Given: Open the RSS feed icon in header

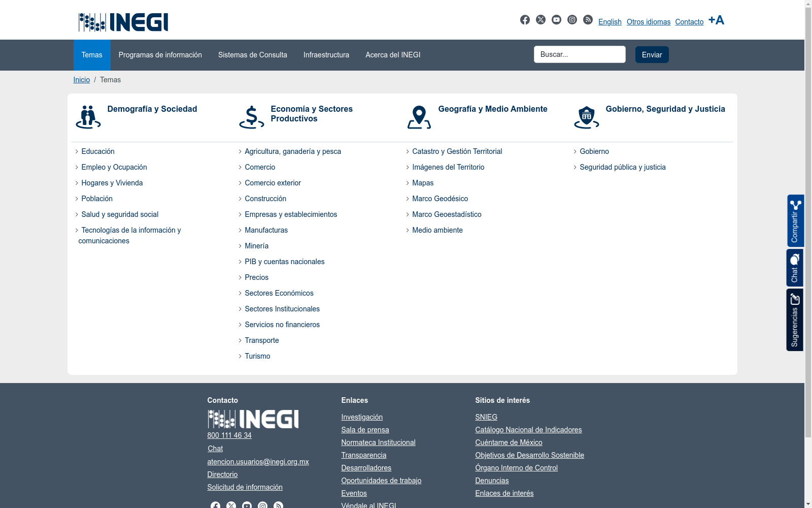Looking at the screenshot, I should pyautogui.click(x=588, y=20).
